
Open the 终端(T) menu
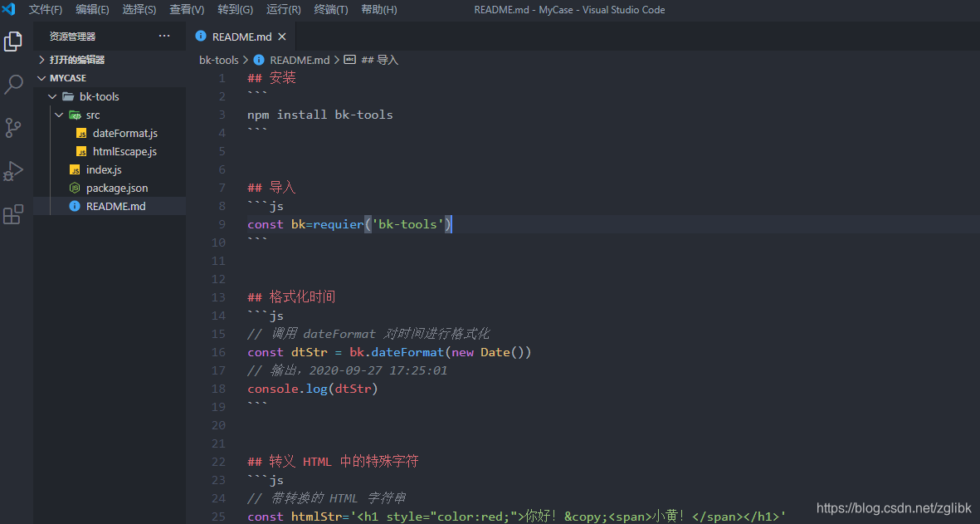[x=331, y=9]
